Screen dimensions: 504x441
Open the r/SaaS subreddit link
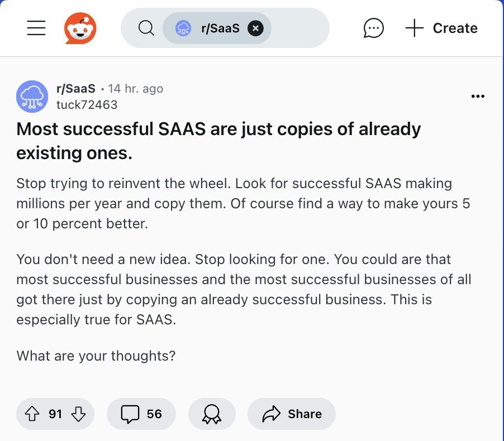76,89
